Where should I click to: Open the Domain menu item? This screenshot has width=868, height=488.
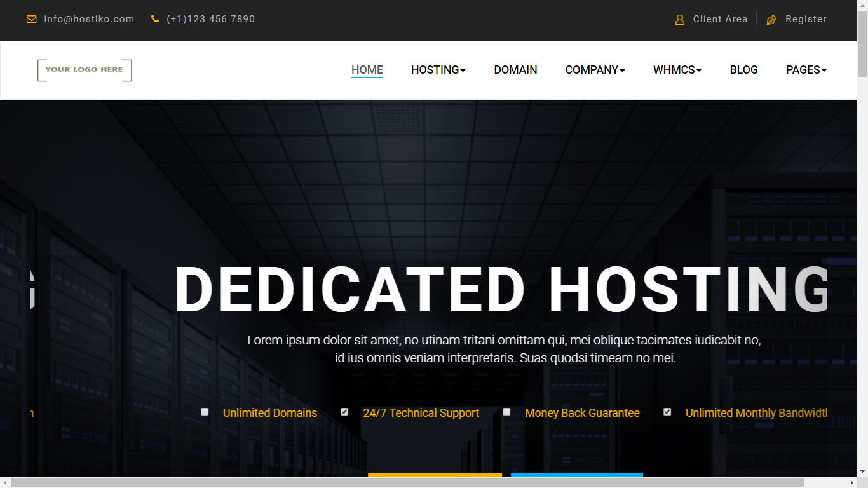pyautogui.click(x=515, y=70)
